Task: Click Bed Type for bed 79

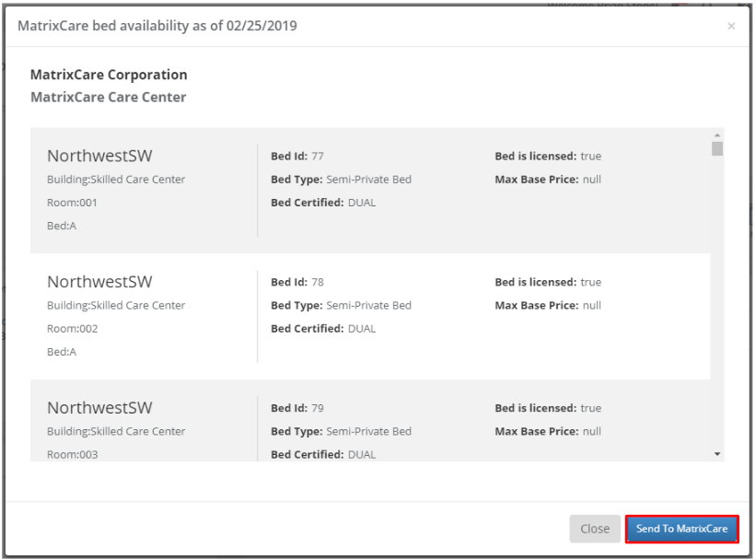Action: tap(341, 431)
